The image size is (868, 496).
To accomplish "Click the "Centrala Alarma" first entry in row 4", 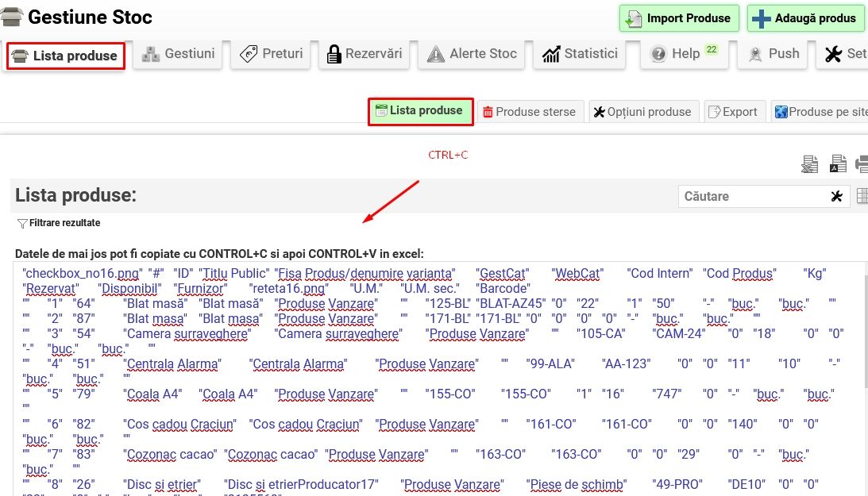I will click(172, 364).
